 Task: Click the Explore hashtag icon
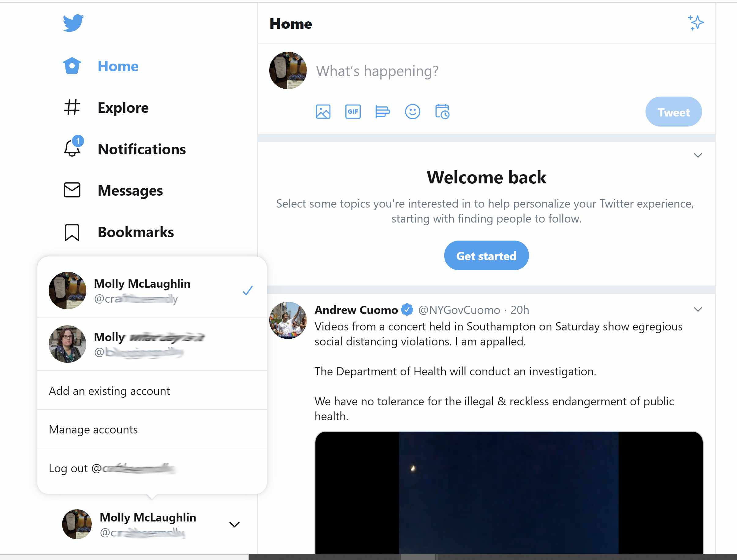point(72,107)
